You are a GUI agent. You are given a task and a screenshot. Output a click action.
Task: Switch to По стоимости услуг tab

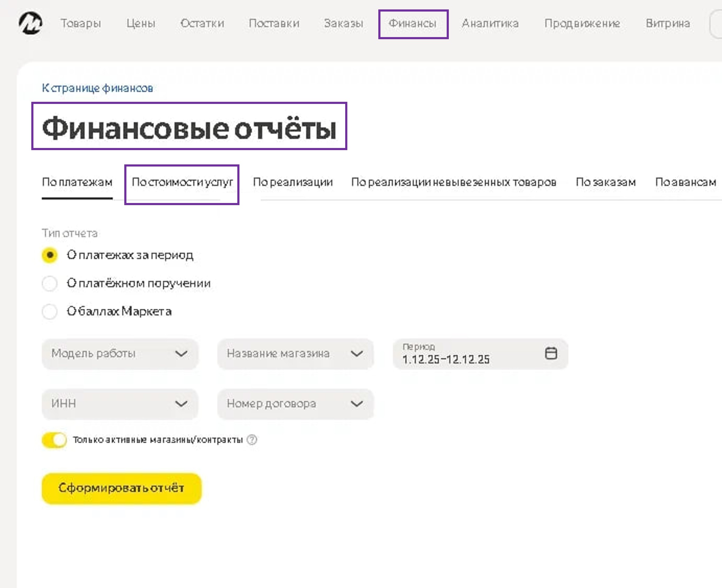tap(182, 182)
